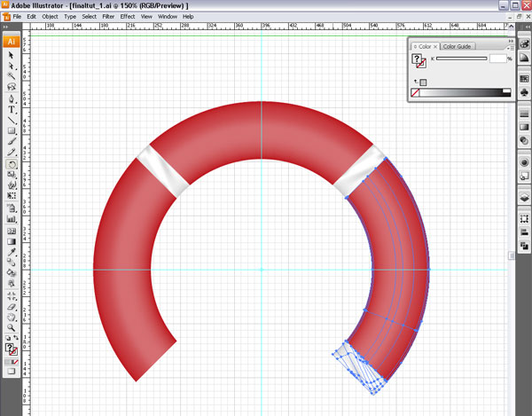This screenshot has height=416, width=532.
Task: Select the Column Graph tool
Action: point(12,219)
